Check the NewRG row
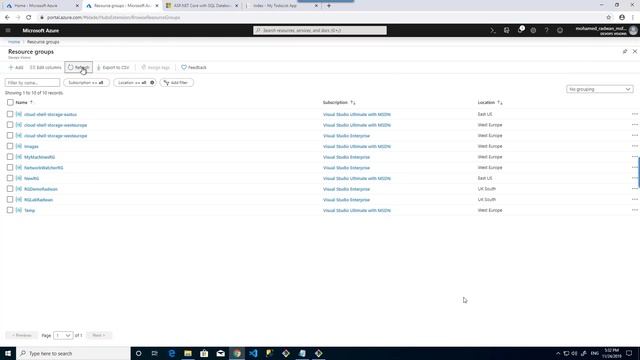Image resolution: width=640 pixels, height=360 pixels. [x=10, y=178]
